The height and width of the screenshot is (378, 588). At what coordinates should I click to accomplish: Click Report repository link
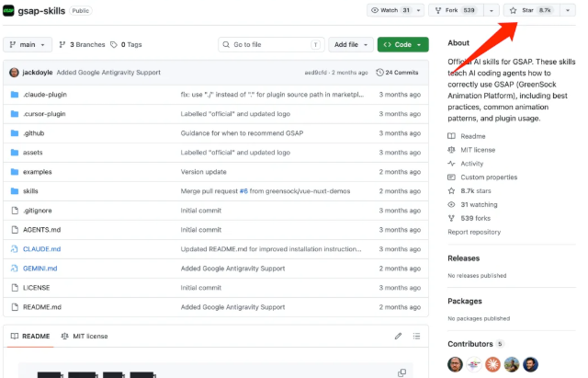click(x=474, y=232)
